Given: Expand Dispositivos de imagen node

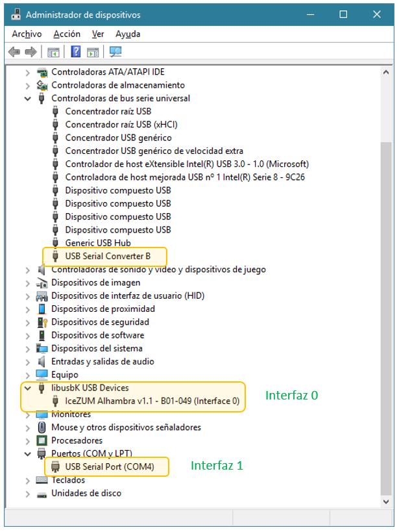Looking at the screenshot, I should click(x=28, y=283).
